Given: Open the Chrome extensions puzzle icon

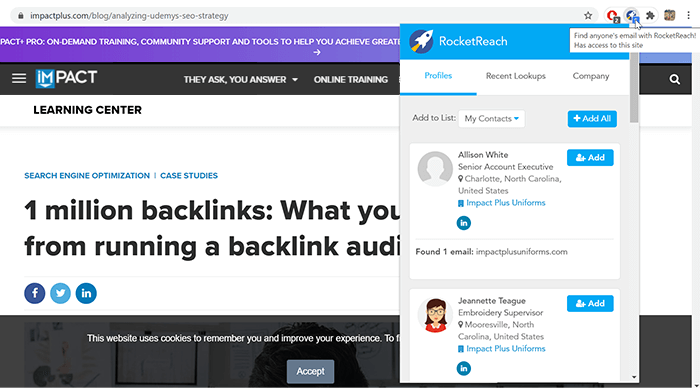Looking at the screenshot, I should click(x=650, y=16).
